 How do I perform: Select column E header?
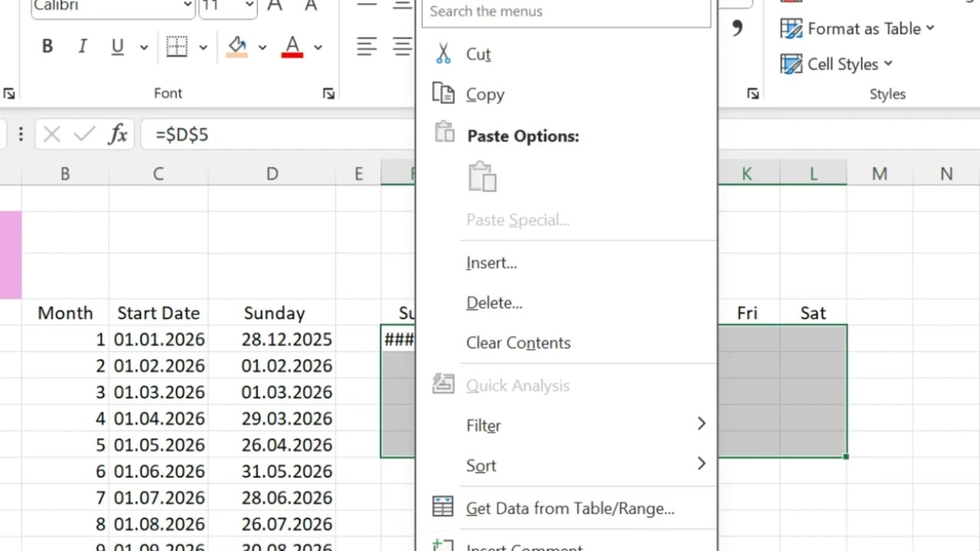[x=358, y=174]
